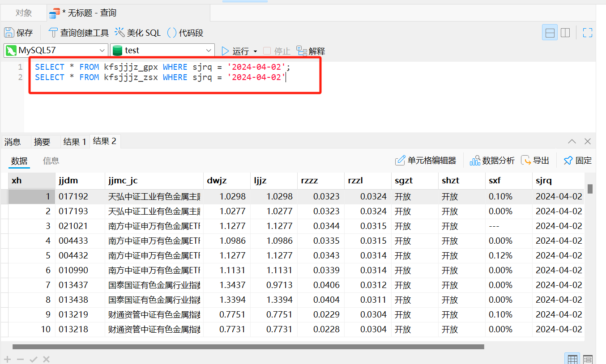Pin results with 固定
The image size is (606, 364).
[577, 161]
